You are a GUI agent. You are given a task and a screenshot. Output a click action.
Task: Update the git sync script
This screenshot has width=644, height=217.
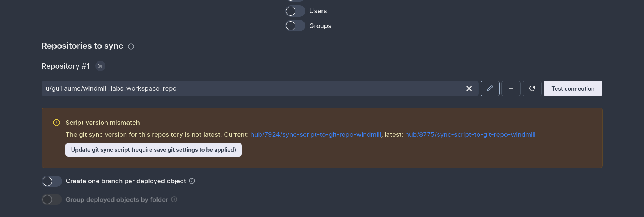pyautogui.click(x=153, y=150)
